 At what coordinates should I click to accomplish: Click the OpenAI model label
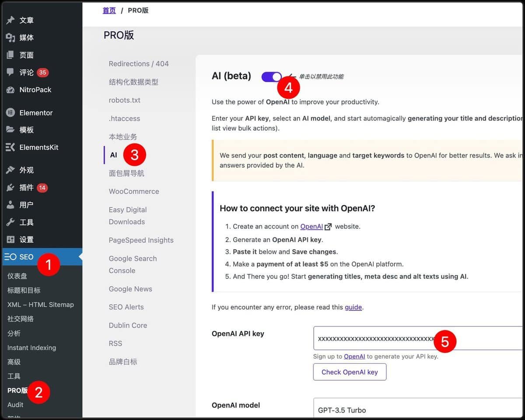click(236, 405)
